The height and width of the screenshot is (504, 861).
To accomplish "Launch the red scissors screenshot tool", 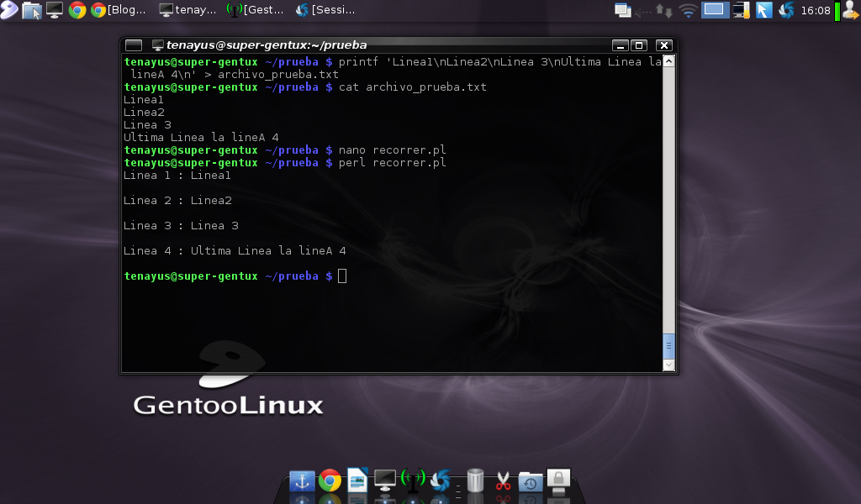I will click(x=503, y=481).
